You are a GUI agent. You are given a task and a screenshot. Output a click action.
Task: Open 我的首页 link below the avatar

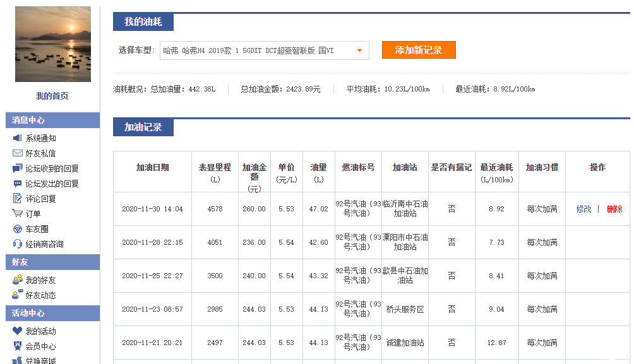click(52, 96)
